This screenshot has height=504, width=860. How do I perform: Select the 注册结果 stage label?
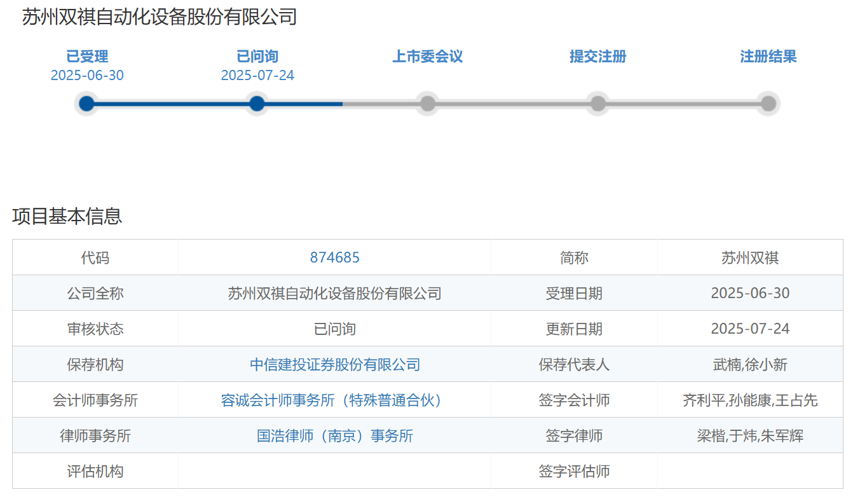pyautogui.click(x=768, y=57)
